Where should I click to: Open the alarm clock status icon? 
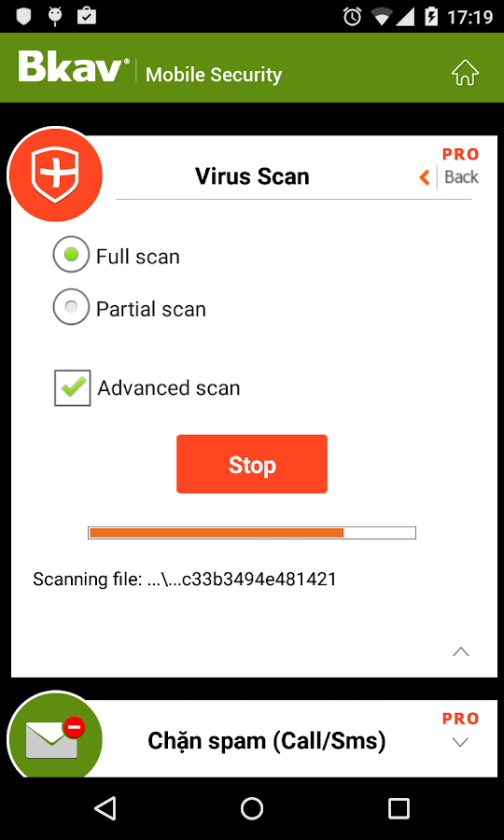coord(353,17)
